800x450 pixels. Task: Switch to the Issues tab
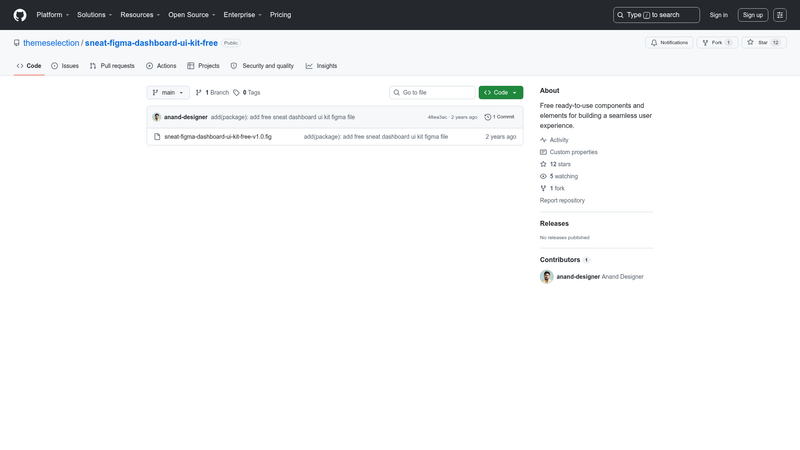(x=65, y=66)
